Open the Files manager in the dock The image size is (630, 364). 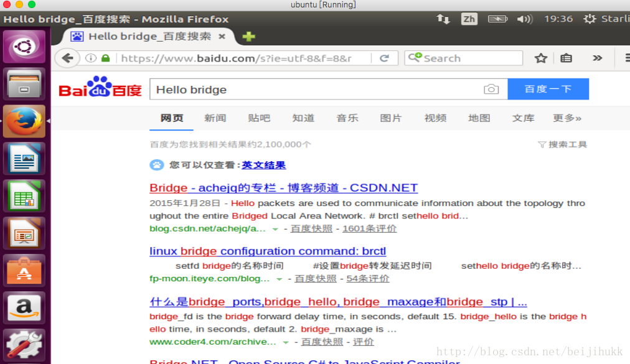(24, 83)
